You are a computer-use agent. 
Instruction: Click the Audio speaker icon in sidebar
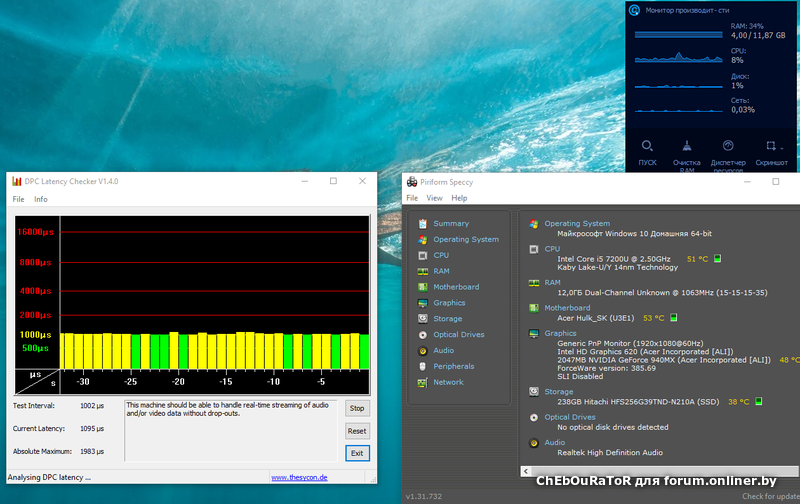[424, 350]
